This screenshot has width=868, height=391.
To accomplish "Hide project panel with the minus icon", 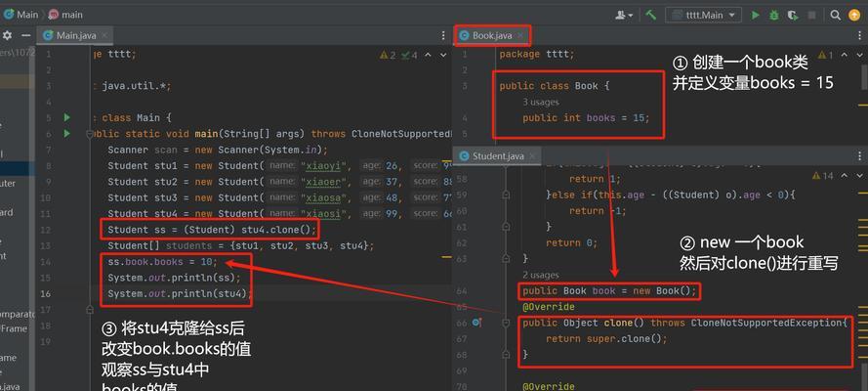I will (25, 35).
